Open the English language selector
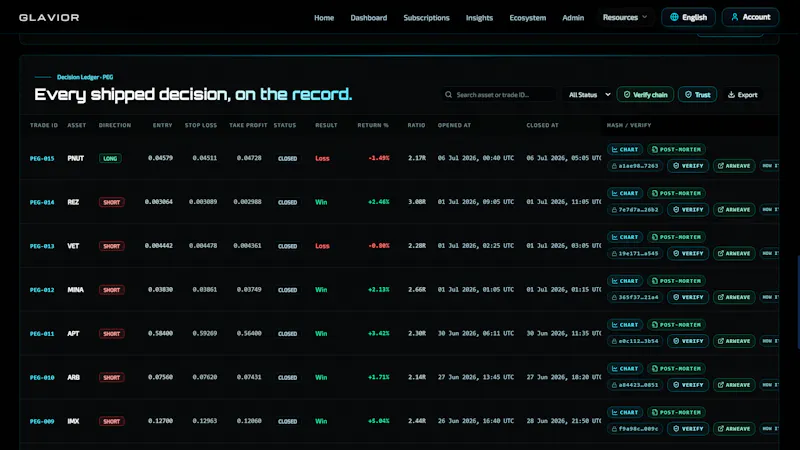Image resolution: width=800 pixels, height=450 pixels. pyautogui.click(x=688, y=17)
